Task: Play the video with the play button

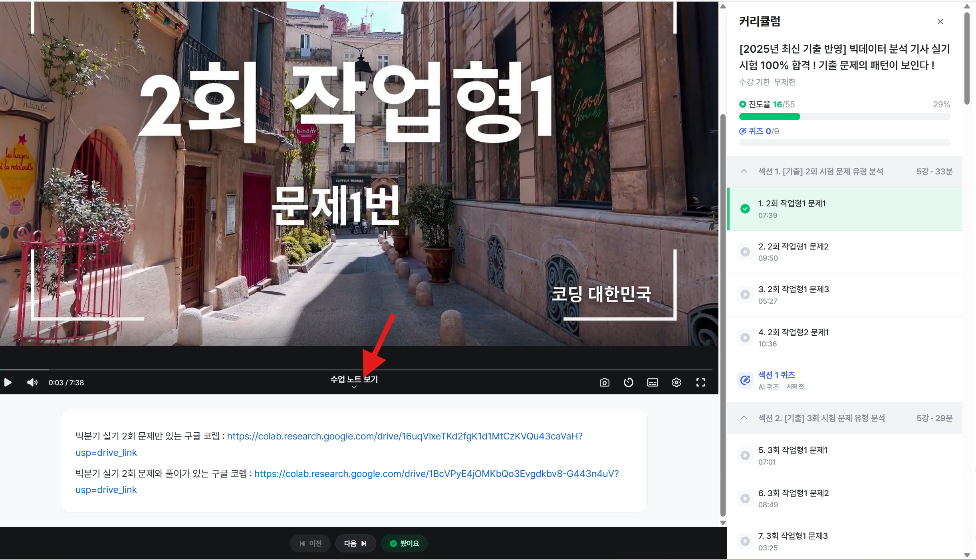Action: (x=8, y=382)
